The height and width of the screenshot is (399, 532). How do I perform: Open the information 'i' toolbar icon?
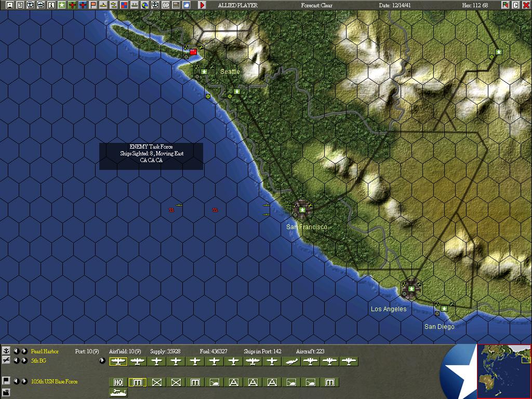click(51, 5)
